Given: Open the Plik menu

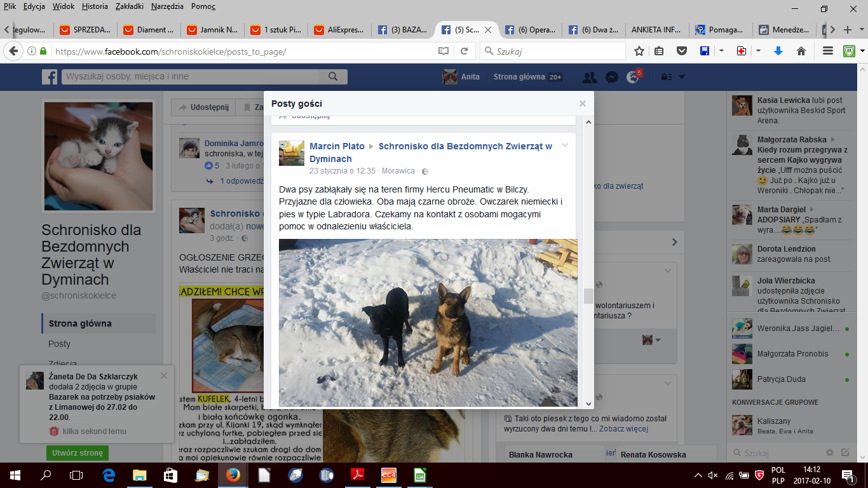Looking at the screenshot, I should point(10,6).
